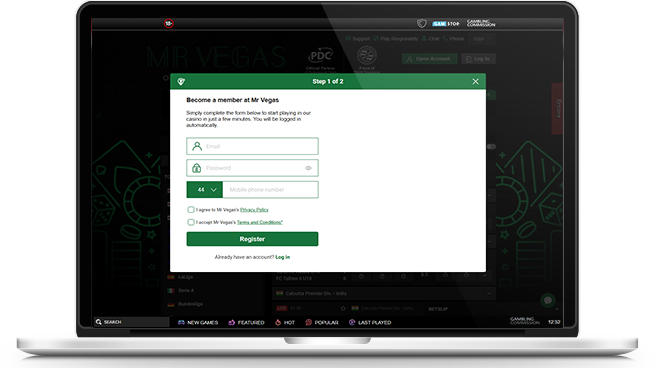The image size is (654, 368).
Task: Click the Mr Vegas logo in dialog header
Action: click(x=181, y=81)
